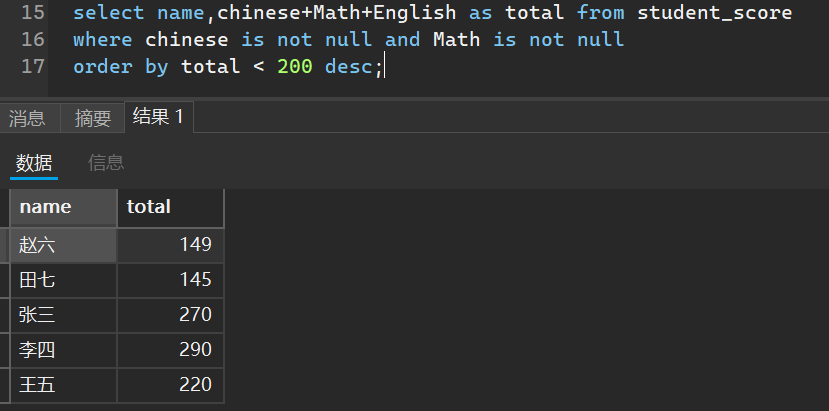Place cursor on student_score table name
Screen dimensions: 829x411
[x=714, y=13]
